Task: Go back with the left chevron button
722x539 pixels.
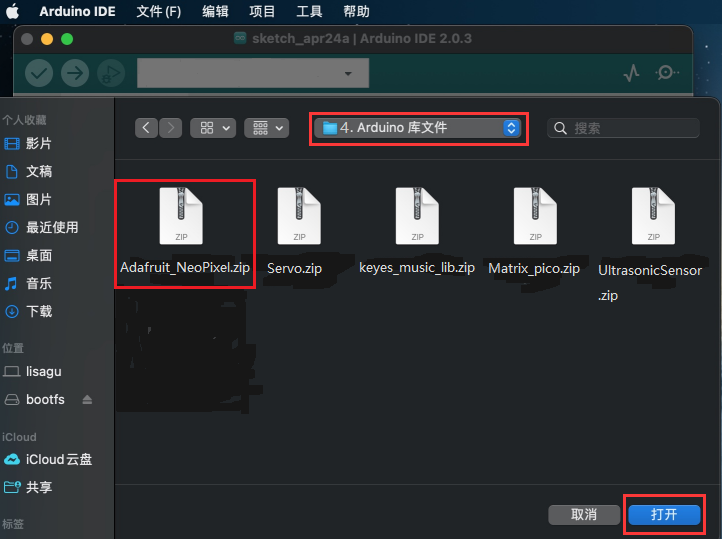Action: (x=146, y=128)
